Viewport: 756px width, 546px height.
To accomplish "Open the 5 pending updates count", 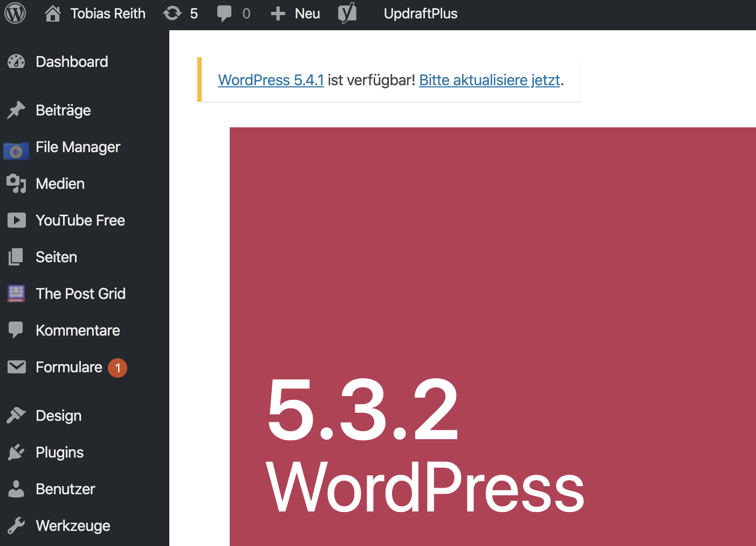I will 194,13.
